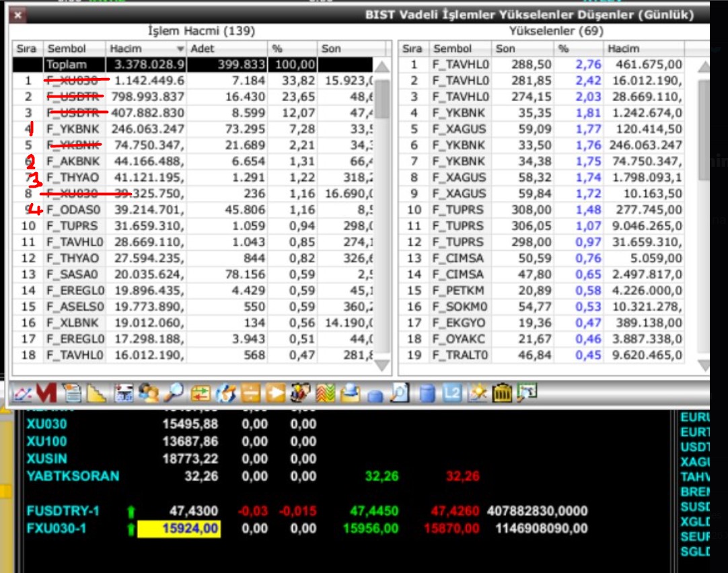Close the BIST Vadeli İşlemler window
728x573 pixels.
point(17,15)
